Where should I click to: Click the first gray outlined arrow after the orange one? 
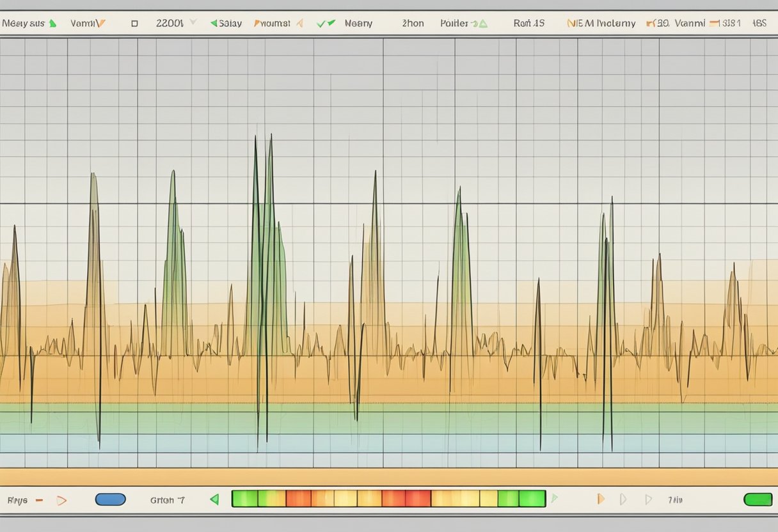click(x=624, y=499)
